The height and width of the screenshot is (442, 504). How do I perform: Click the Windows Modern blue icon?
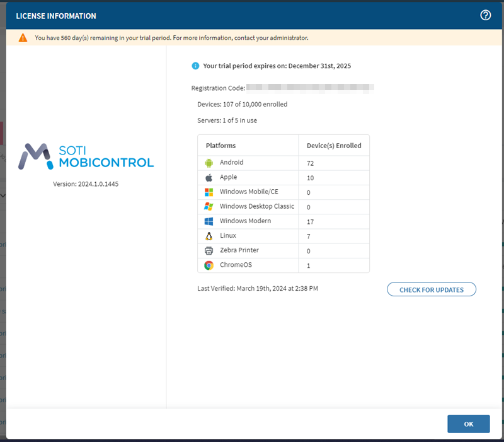click(x=209, y=221)
